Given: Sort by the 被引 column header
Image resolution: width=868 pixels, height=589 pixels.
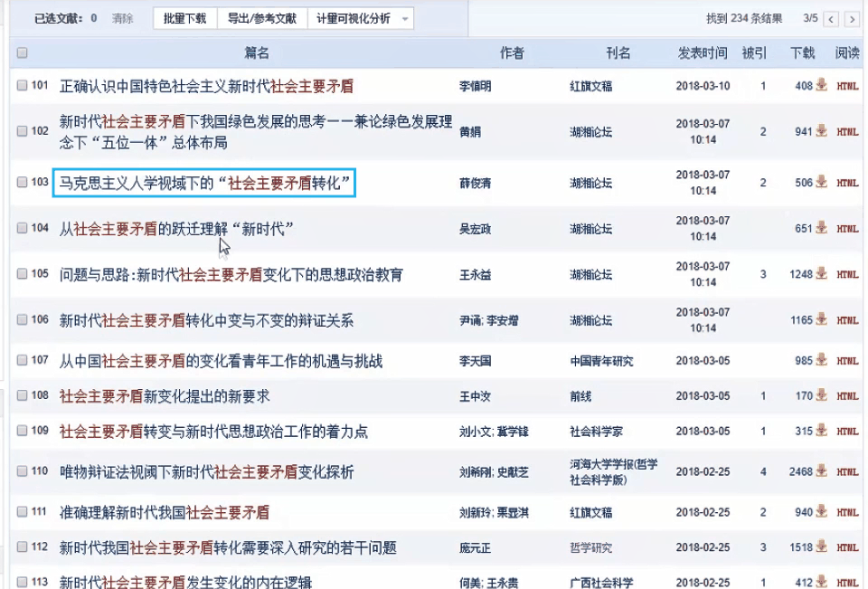Looking at the screenshot, I should pos(754,53).
